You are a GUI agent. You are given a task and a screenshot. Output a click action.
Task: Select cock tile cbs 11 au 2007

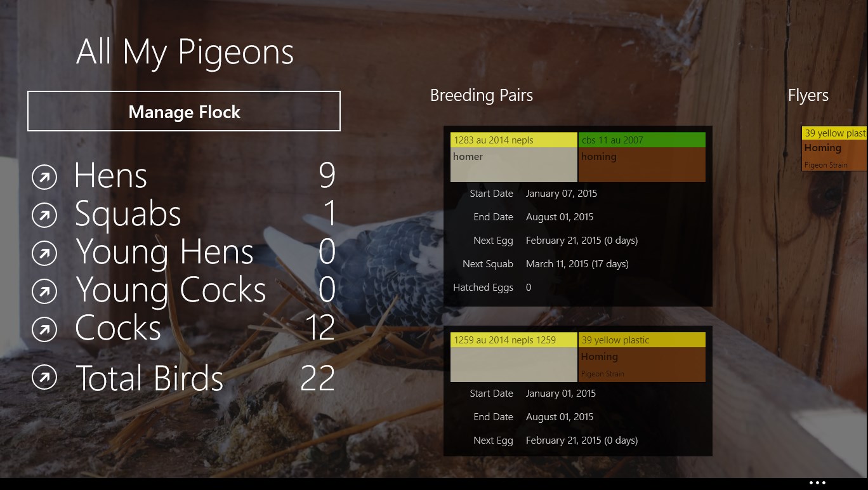[641, 157]
